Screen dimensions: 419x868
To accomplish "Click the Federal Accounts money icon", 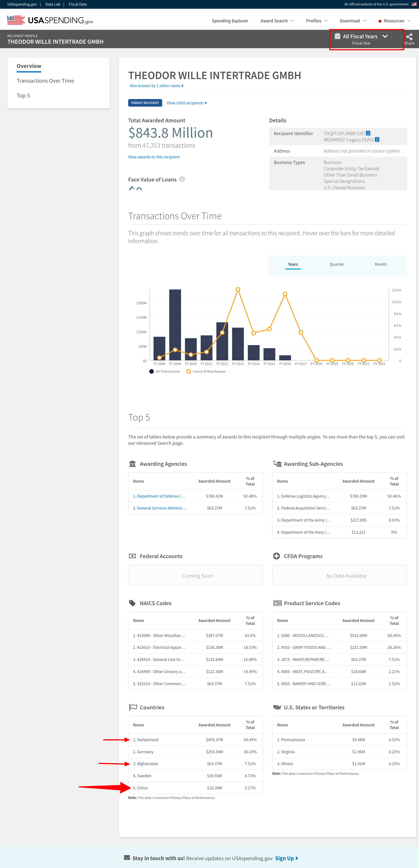I will pyautogui.click(x=132, y=556).
